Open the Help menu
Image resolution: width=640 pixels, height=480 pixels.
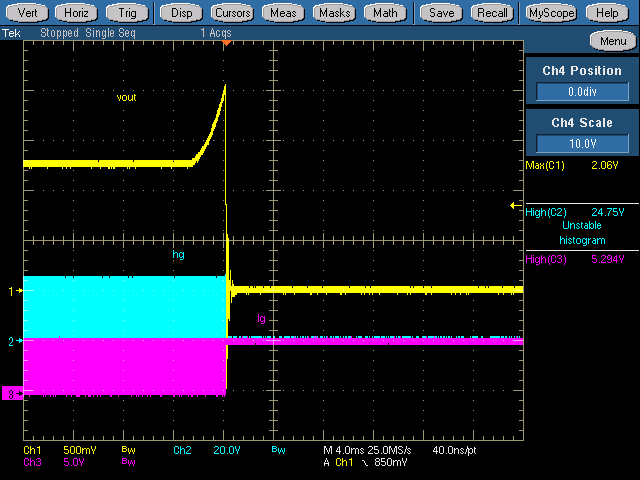(x=607, y=13)
